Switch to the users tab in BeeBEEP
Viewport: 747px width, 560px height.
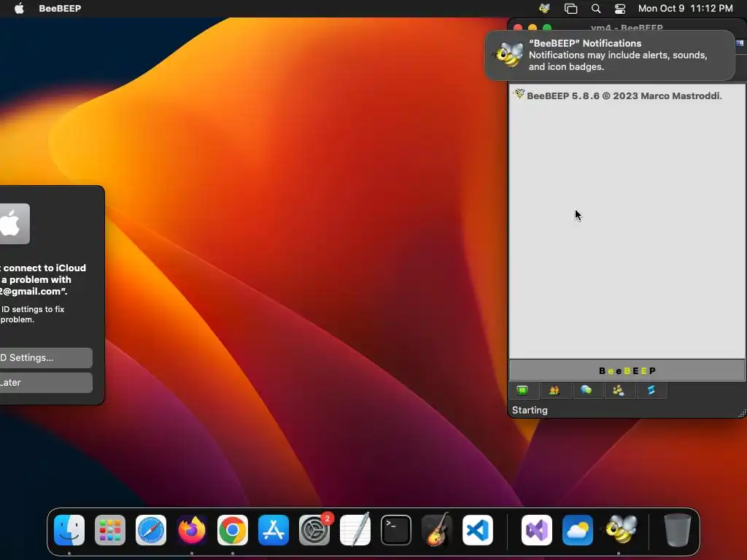coord(554,391)
